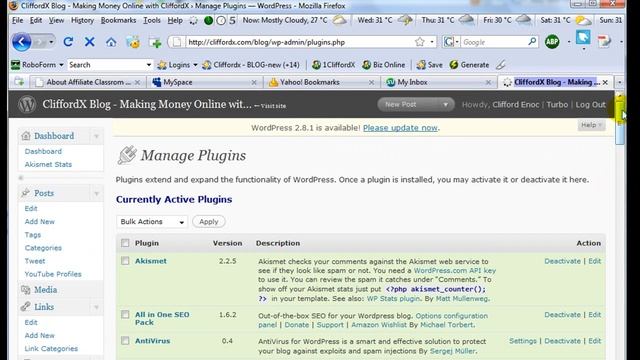Close the MySpace tab with its X
This screenshot has width=640, height=360.
(x=254, y=82)
